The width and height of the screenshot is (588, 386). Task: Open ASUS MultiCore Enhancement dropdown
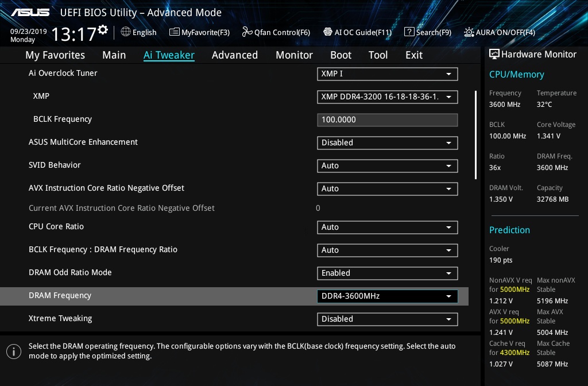coord(388,143)
